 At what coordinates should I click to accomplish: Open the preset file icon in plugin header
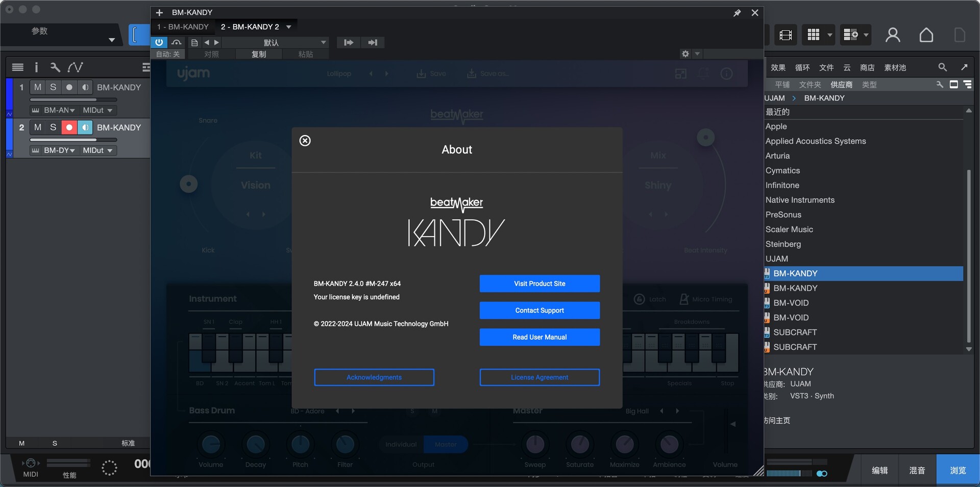point(194,42)
